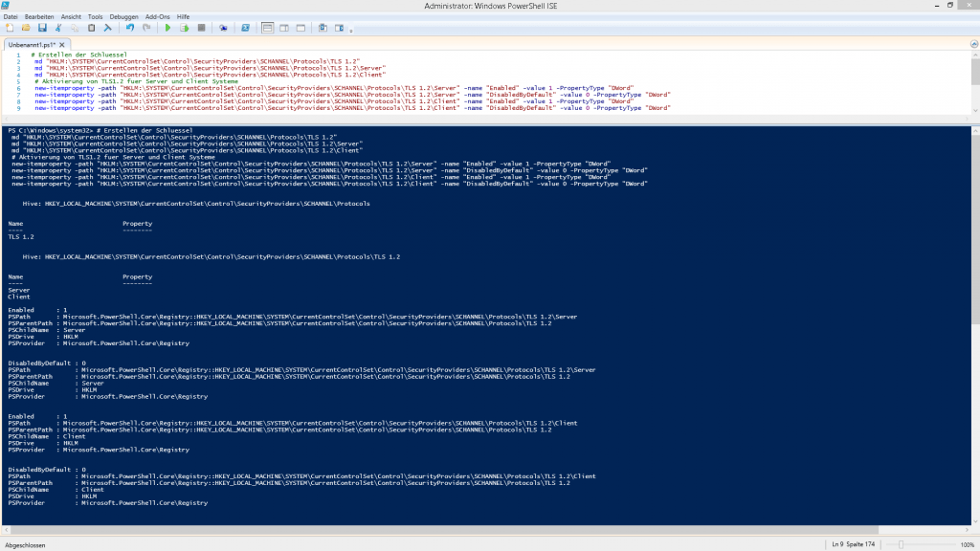Save the script with the floppy disk icon
980x551 pixels.
(42, 28)
